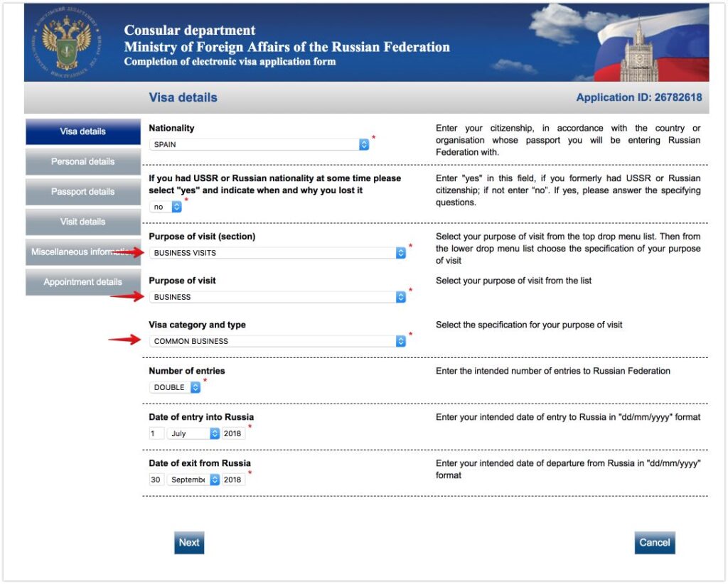The width and height of the screenshot is (728, 584).
Task: Click the Ministry of Foreign Affairs banner title
Action: pyautogui.click(x=287, y=47)
